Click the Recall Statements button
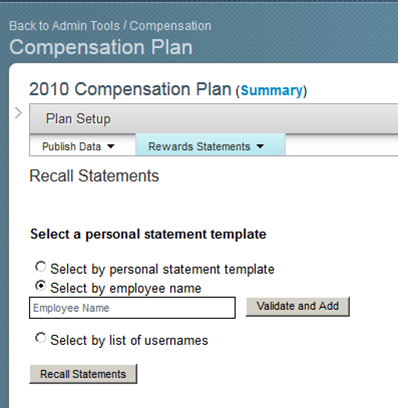 click(83, 374)
